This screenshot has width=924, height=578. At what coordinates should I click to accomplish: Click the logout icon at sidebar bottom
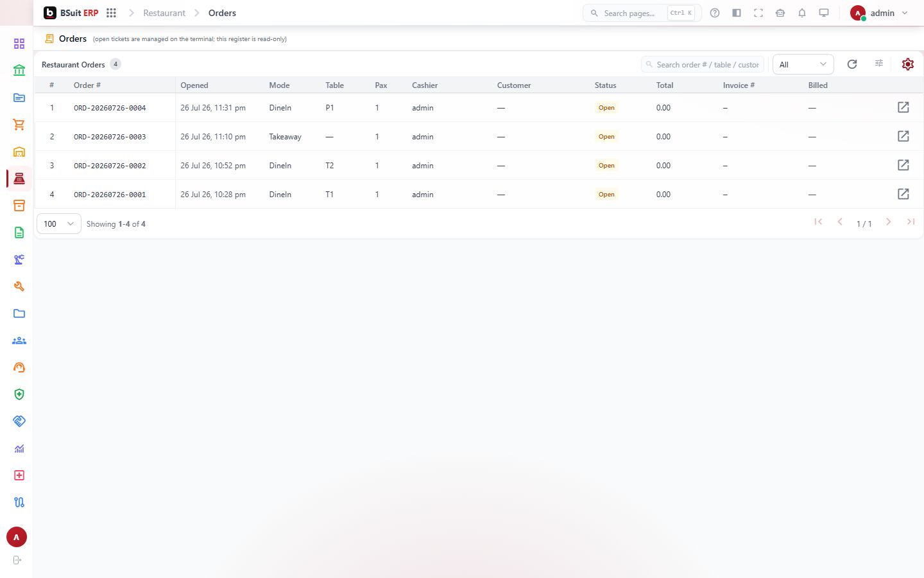coord(17,560)
